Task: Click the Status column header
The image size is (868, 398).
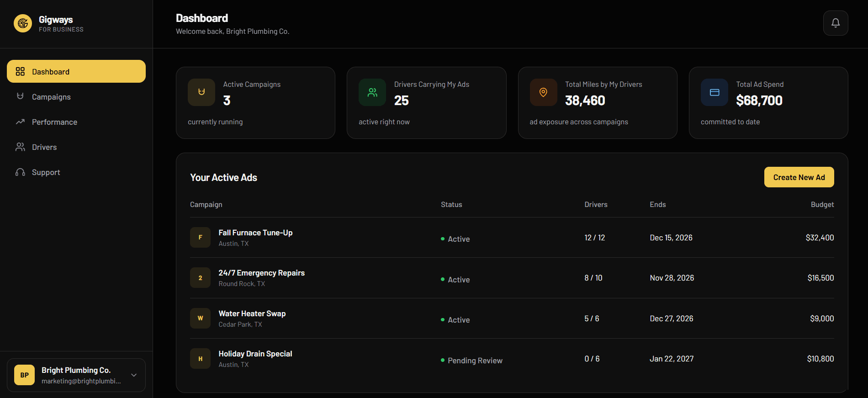Action: point(451,204)
